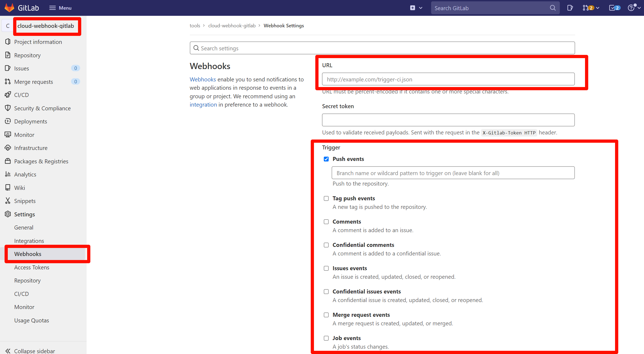Click the Issues sidebar icon
Viewport: 644px width, 354px height.
point(8,68)
